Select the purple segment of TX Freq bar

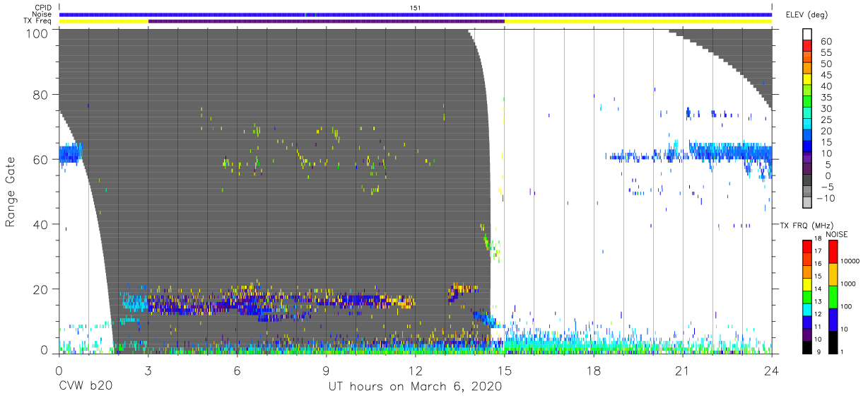click(326, 21)
